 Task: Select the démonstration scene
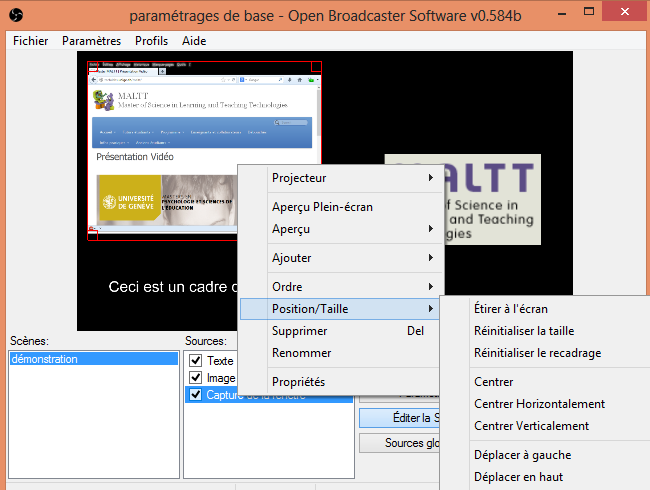(94, 359)
